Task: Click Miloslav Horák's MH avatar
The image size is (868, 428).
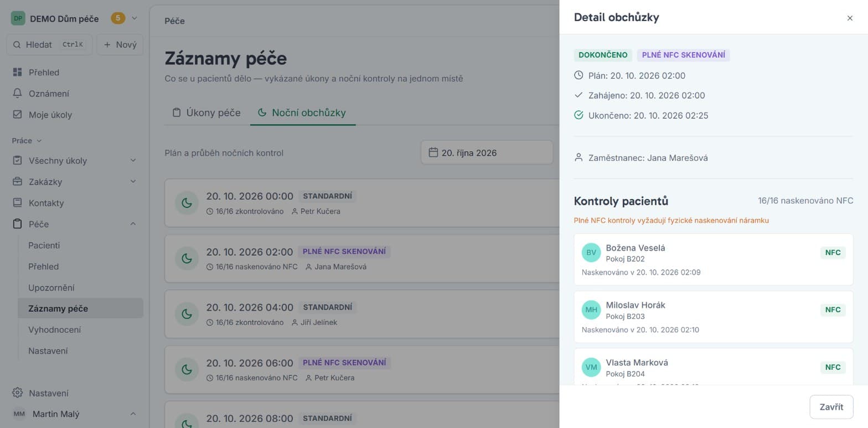Action: [x=591, y=310]
